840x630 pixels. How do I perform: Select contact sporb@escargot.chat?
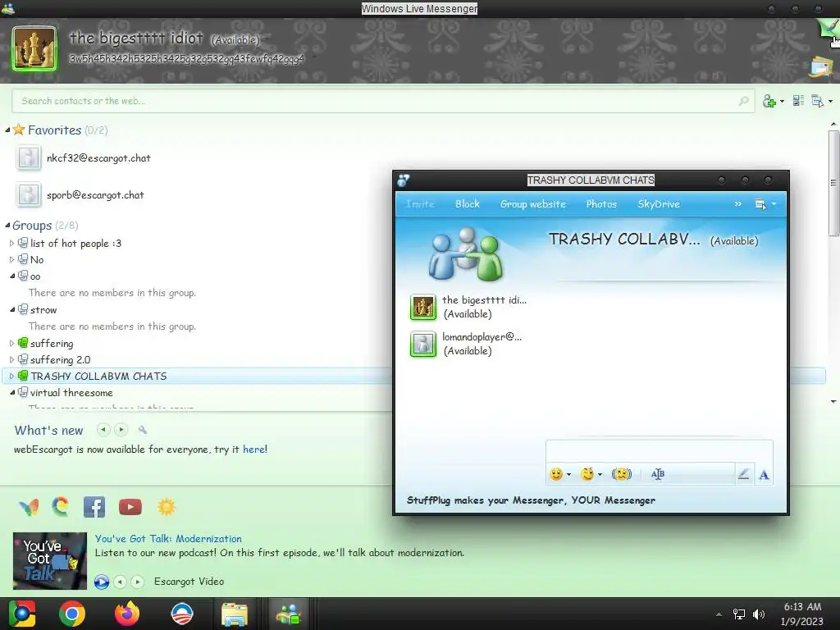coord(95,195)
